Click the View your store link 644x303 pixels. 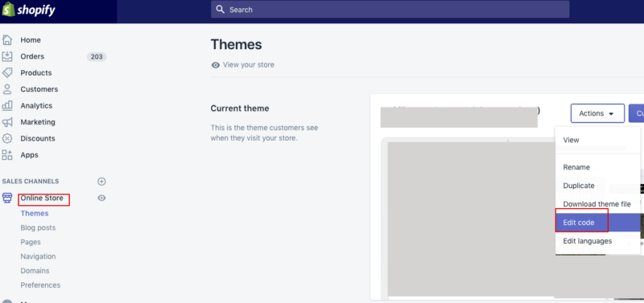249,65
